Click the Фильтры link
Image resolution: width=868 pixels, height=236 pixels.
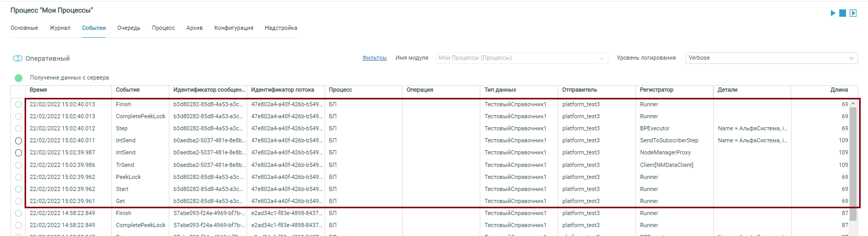click(374, 58)
